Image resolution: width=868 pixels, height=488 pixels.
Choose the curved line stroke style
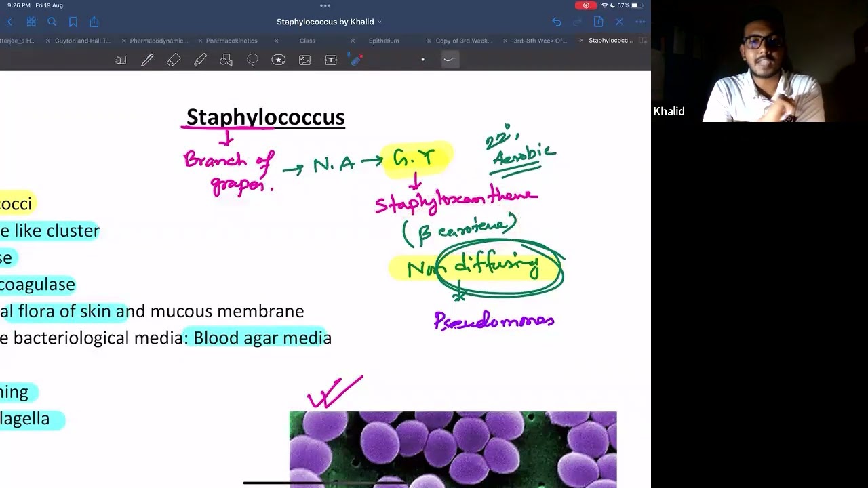point(449,60)
